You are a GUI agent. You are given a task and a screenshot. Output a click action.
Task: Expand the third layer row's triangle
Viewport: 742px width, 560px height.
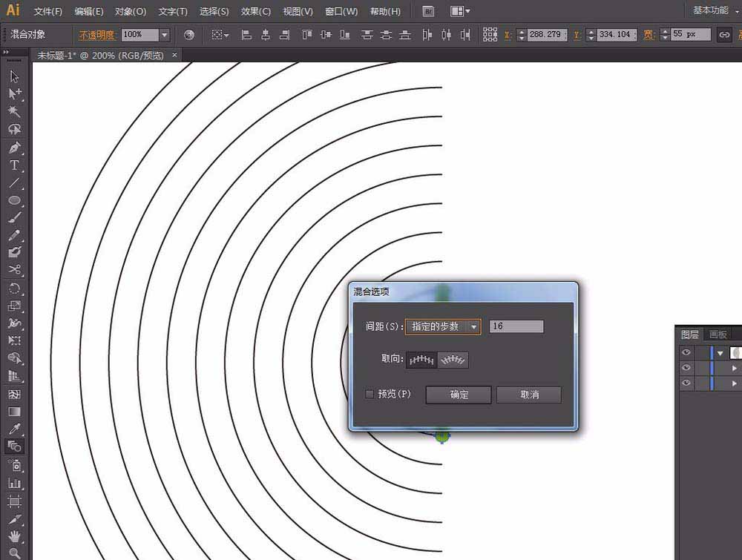[734, 383]
